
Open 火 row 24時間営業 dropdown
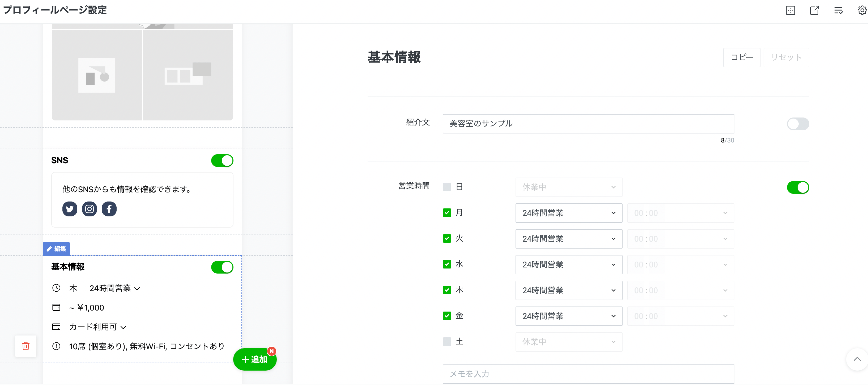(568, 239)
